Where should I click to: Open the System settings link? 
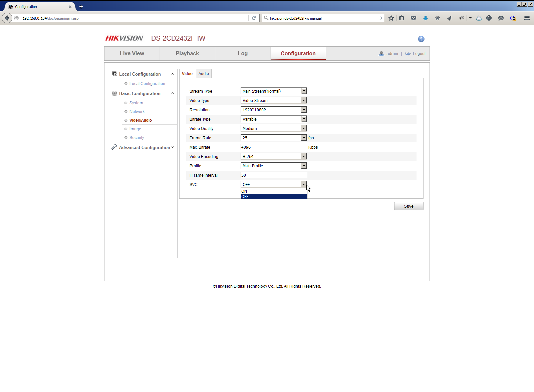136,103
